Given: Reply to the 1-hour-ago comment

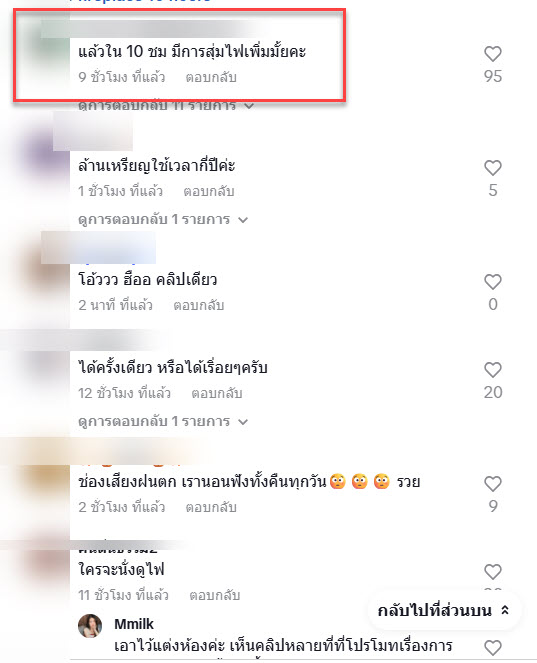Looking at the screenshot, I should [209, 191].
